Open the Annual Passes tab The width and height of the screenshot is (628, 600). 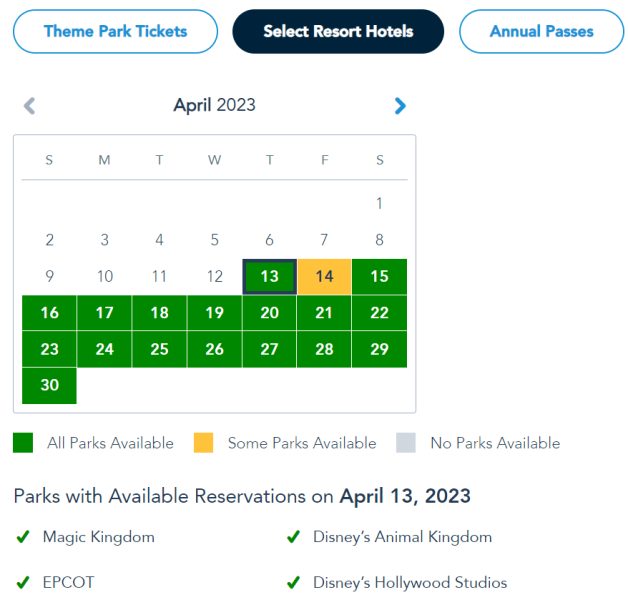tap(541, 31)
